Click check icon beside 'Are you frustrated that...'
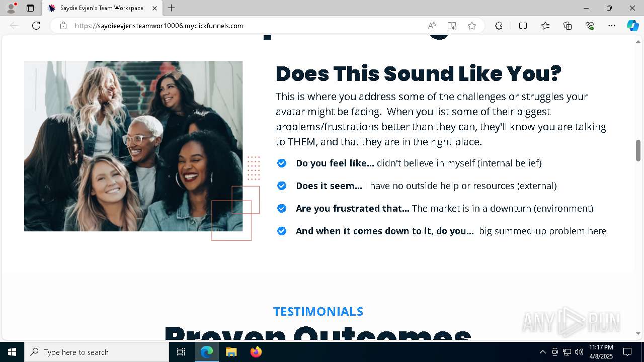 pos(282,208)
